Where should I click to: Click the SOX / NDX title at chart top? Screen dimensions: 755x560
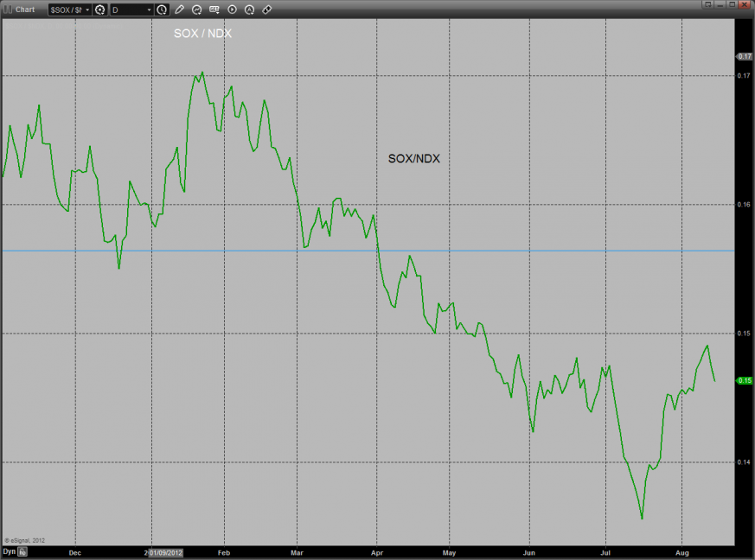tap(202, 34)
